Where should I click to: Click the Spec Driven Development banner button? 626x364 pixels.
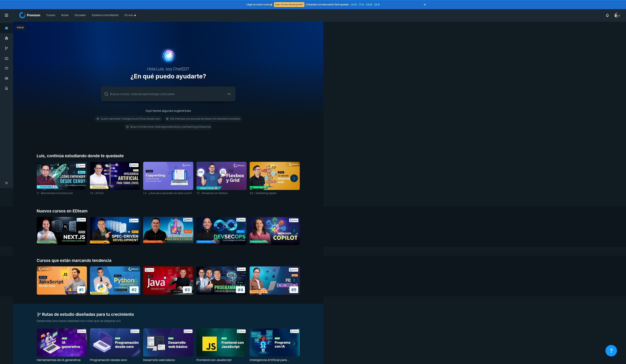pyautogui.click(x=289, y=4)
